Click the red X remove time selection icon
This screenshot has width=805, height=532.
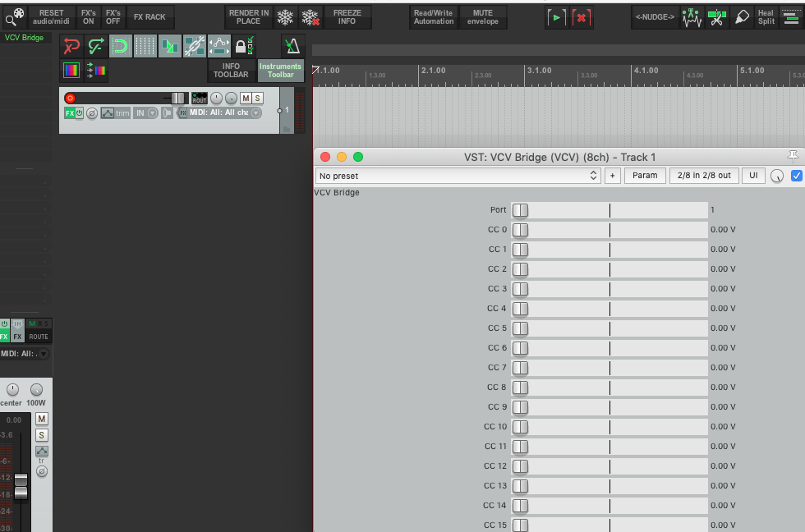582,17
